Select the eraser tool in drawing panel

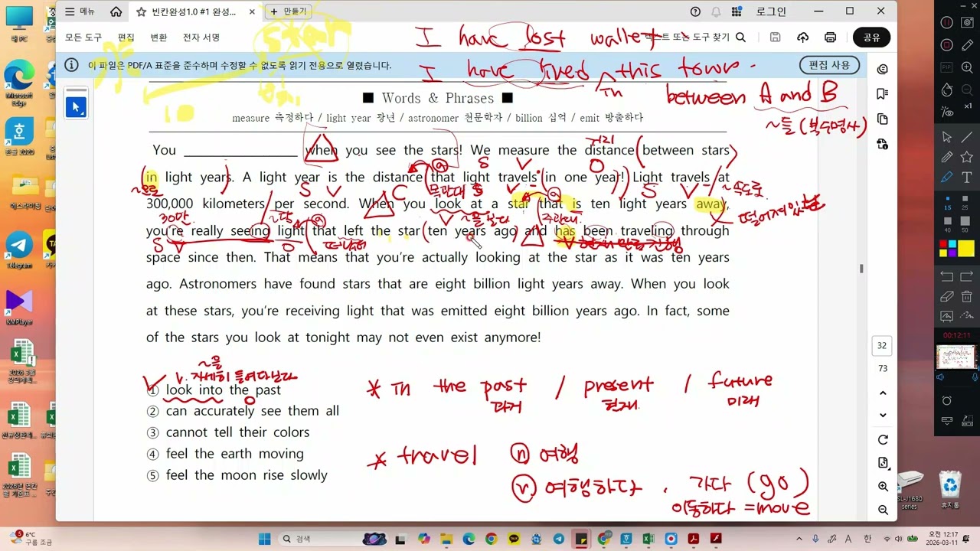(x=947, y=296)
